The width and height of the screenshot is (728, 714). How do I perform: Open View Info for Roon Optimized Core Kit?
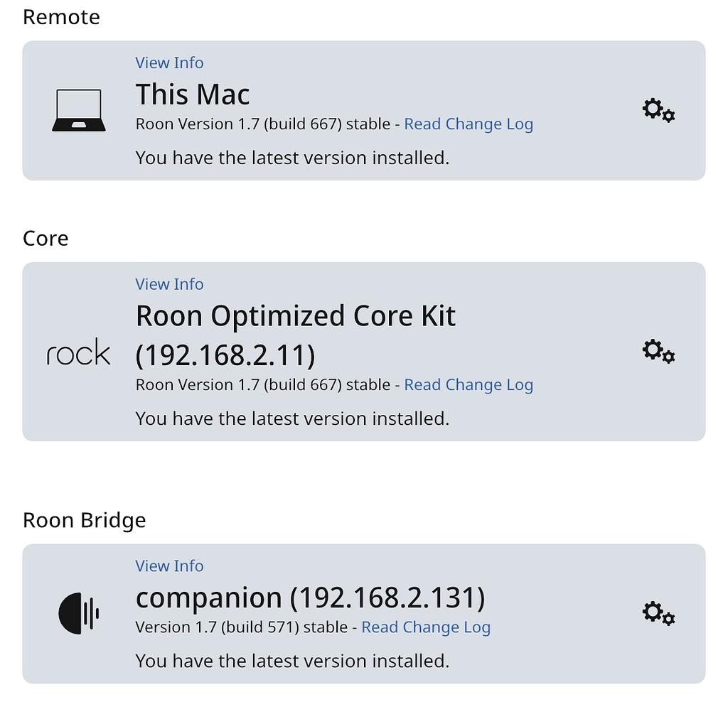click(169, 283)
